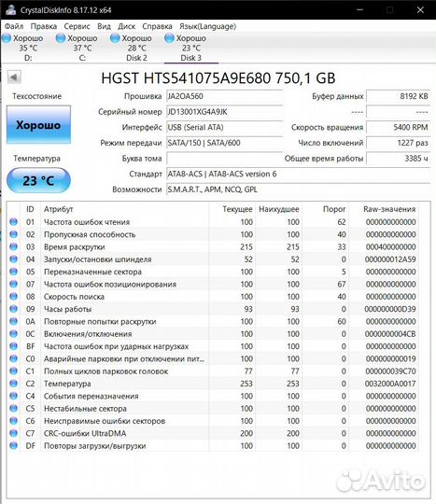Open the Сервис menu

77,26
